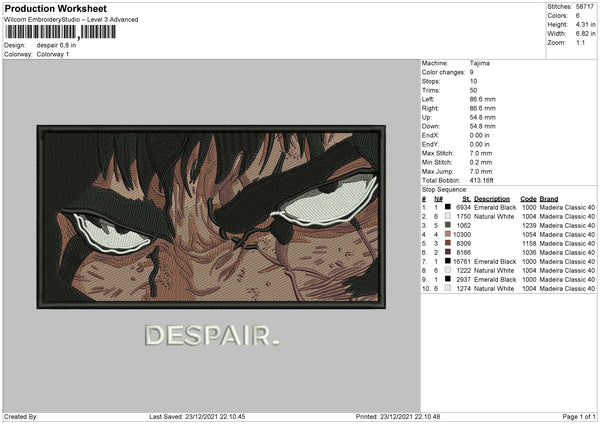
Task: Click the white swatch beside stitch count 1222
Action: tap(447, 270)
